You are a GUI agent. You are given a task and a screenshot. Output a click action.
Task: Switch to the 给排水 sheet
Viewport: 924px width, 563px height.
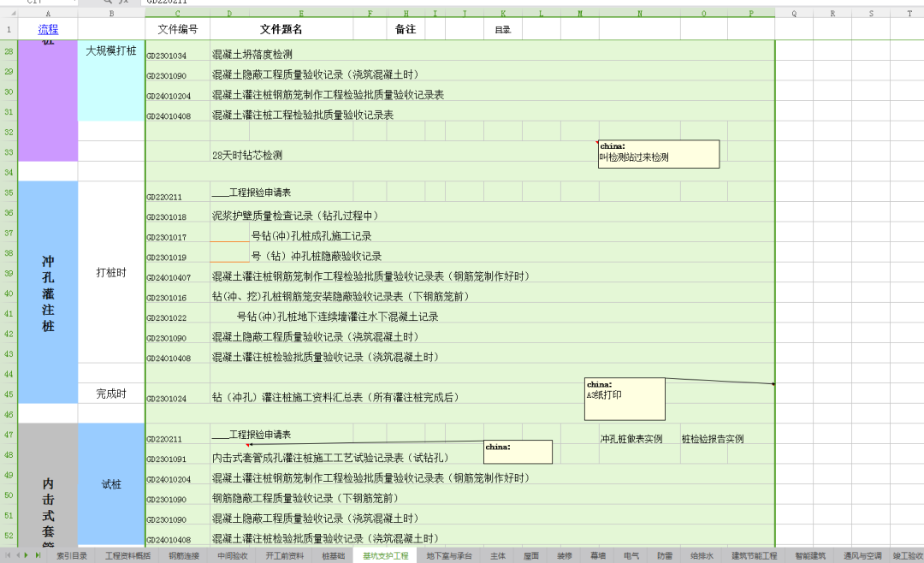(x=702, y=556)
